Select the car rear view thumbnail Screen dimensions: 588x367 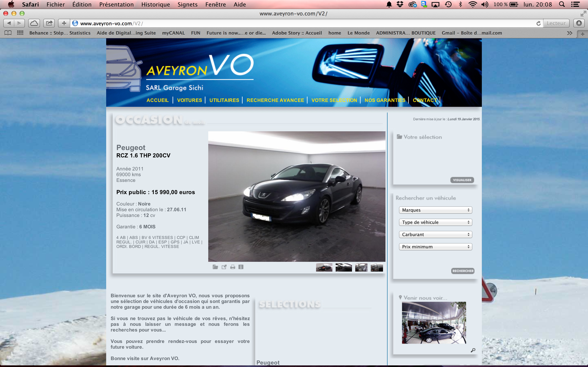324,268
